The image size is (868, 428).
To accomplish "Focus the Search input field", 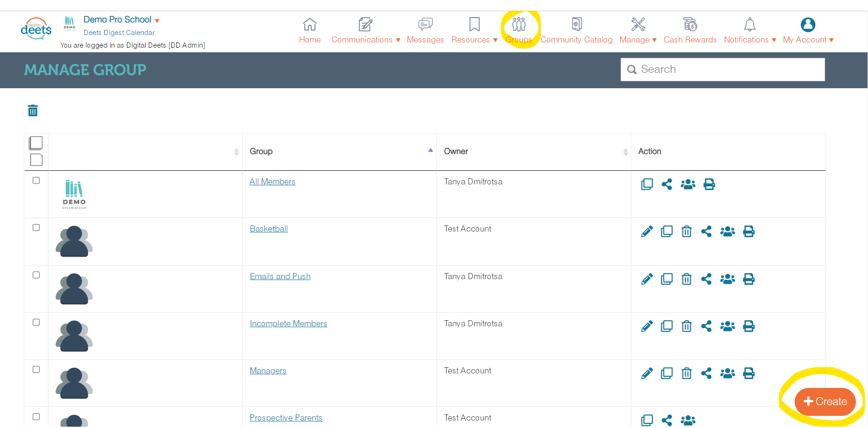I will pos(722,70).
